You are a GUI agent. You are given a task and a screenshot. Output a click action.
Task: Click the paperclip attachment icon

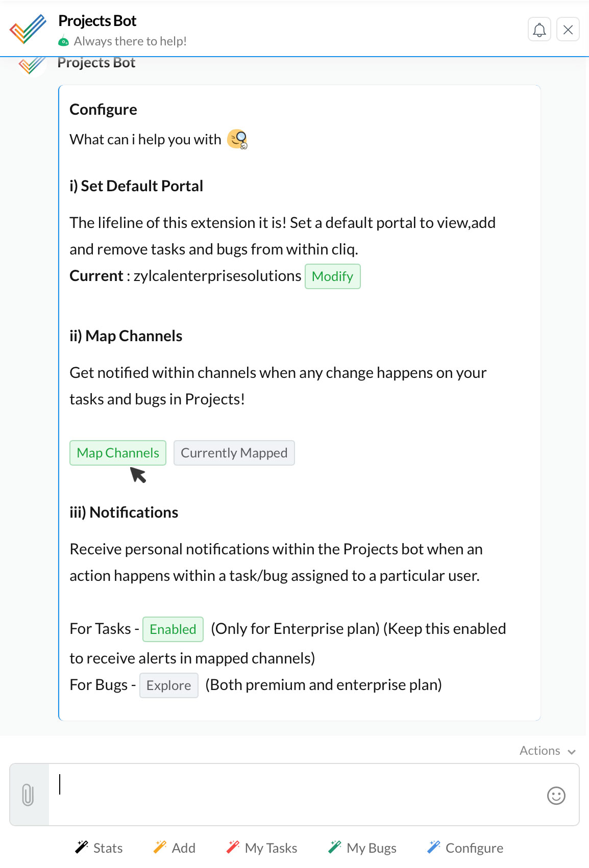29,795
